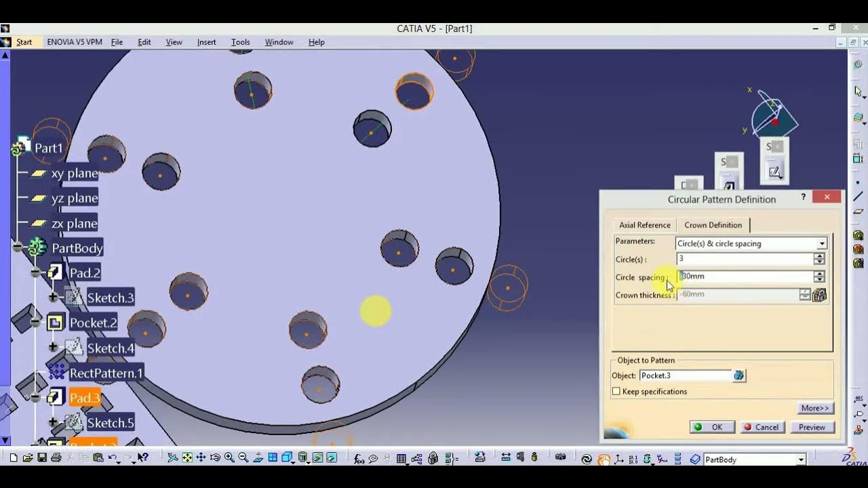Select RectPattern.1 in the tree

[x=106, y=373]
